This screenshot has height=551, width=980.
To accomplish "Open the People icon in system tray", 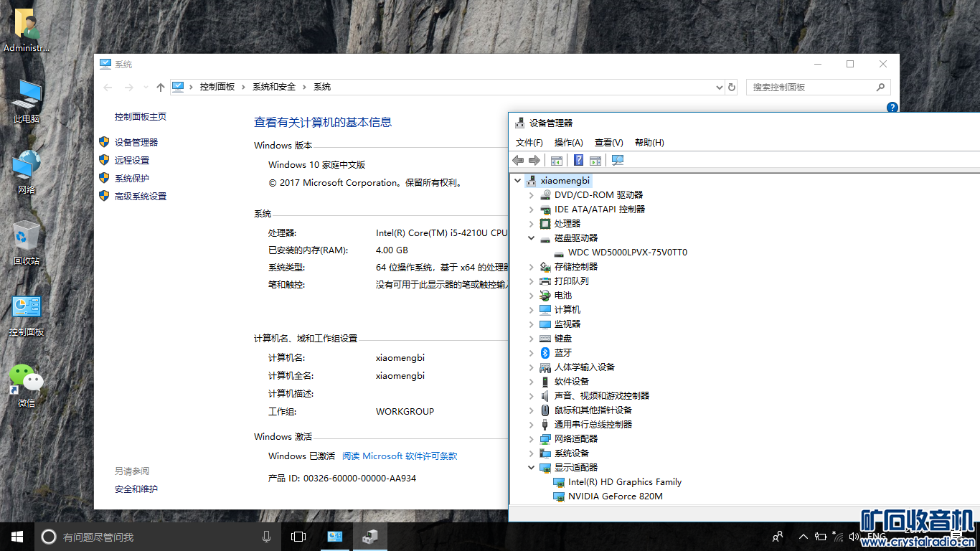I will tap(778, 537).
